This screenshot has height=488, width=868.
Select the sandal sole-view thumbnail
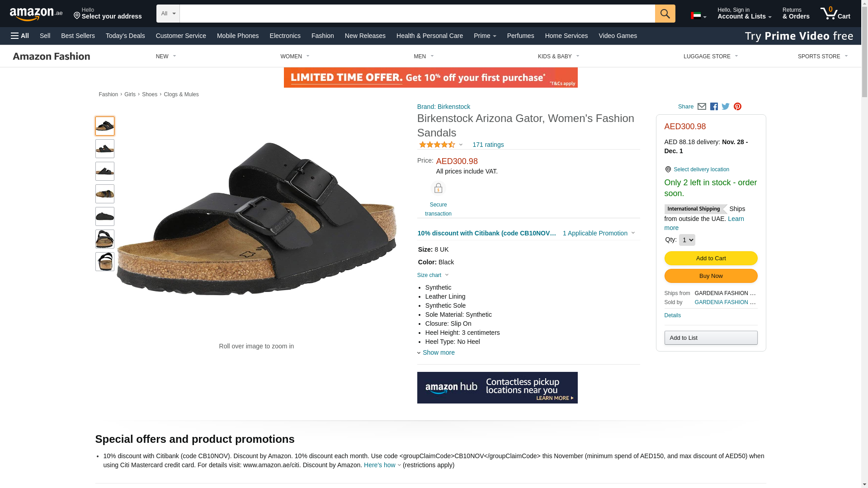click(105, 216)
